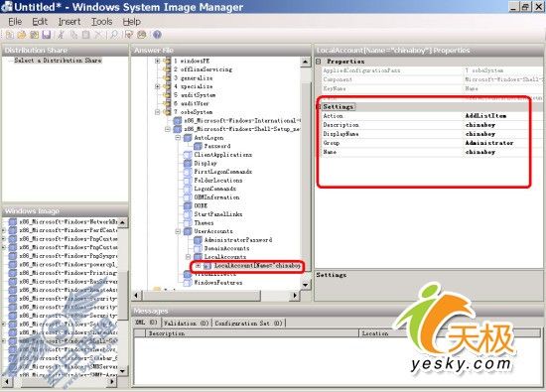Collapse the x86_Microsoft-Windows-Shell-Setup component
The height and width of the screenshot is (392, 546).
168,129
